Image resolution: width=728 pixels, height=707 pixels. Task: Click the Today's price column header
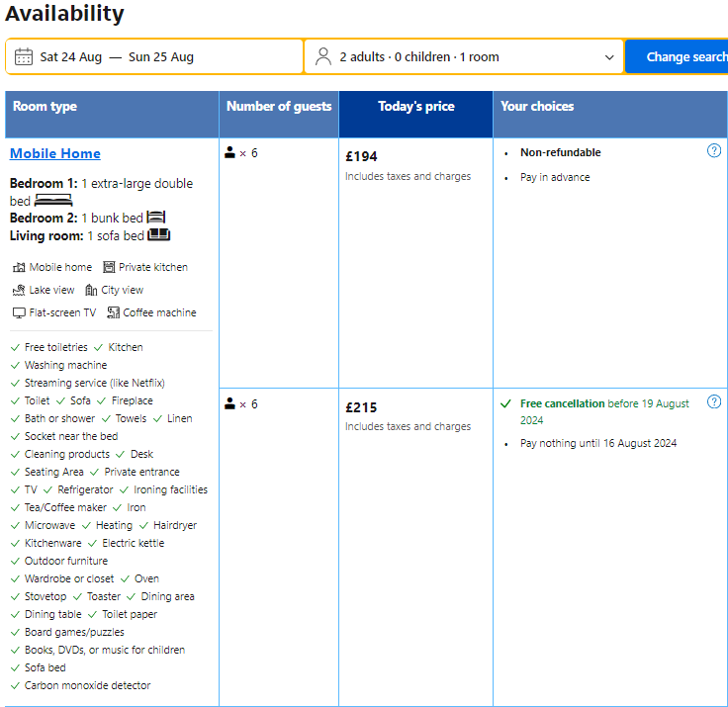(415, 107)
